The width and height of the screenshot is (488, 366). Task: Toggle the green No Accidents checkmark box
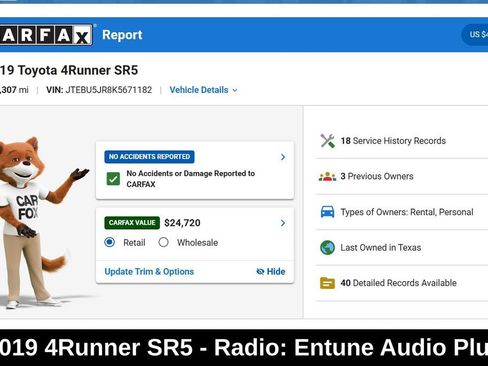coord(113,179)
